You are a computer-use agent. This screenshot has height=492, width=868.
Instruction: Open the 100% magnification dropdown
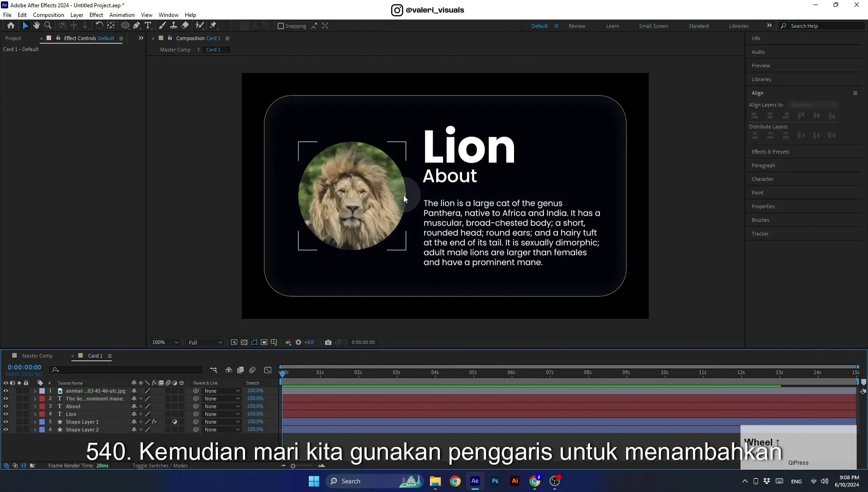(165, 342)
